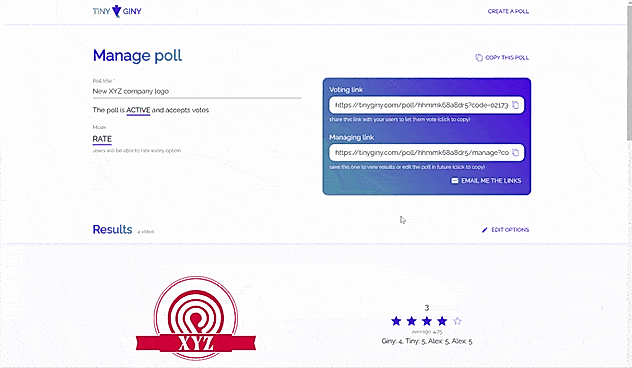
Task: Click the duplicate icon beside Copy This Poll
Action: coord(479,58)
